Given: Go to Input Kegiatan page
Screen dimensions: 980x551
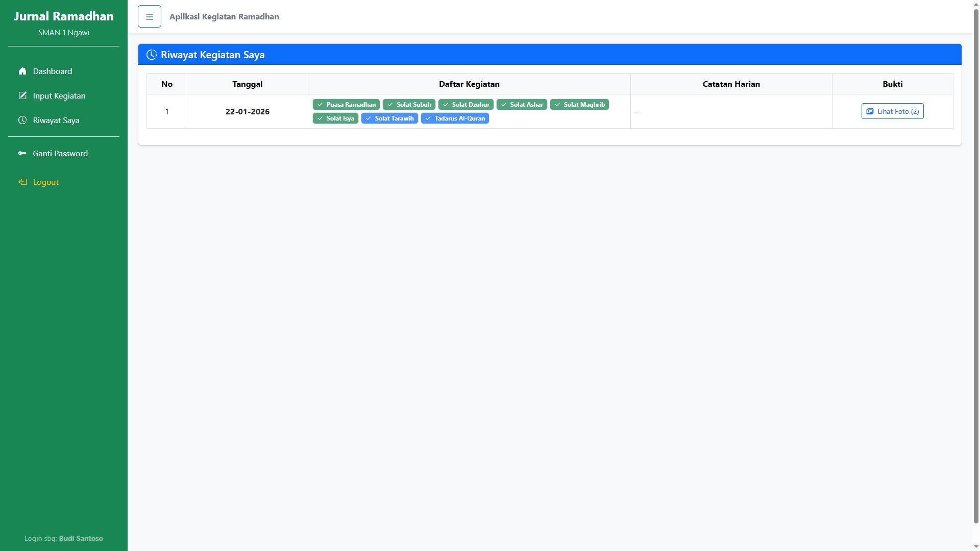Looking at the screenshot, I should 59,95.
